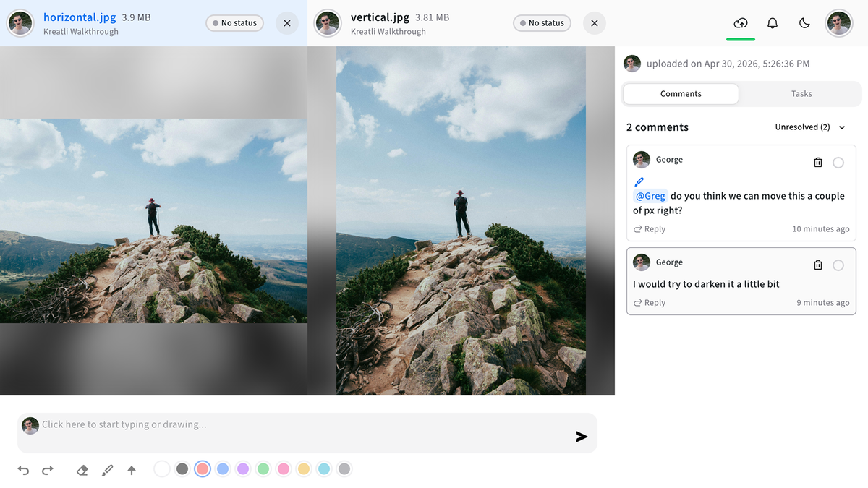The height and width of the screenshot is (488, 868).
Task: Open the No status dropdown for vertical.jpg
Action: coord(542,23)
